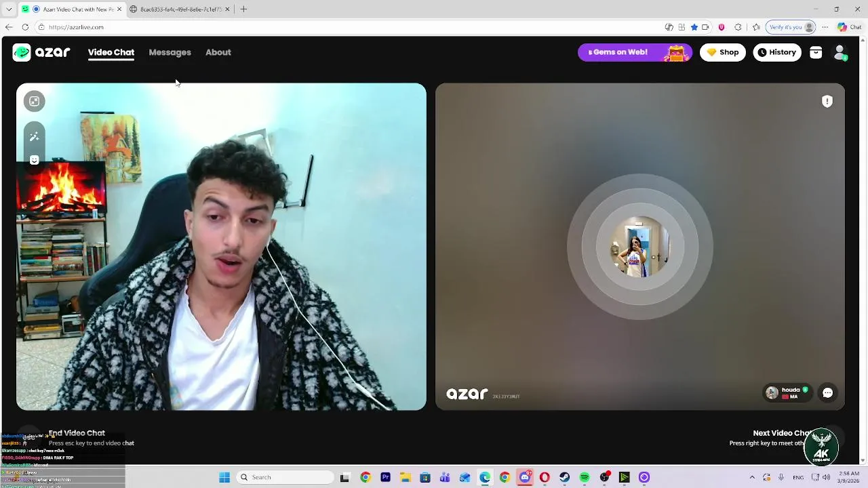
Task: Switch to the second browser tab
Action: tap(180, 9)
